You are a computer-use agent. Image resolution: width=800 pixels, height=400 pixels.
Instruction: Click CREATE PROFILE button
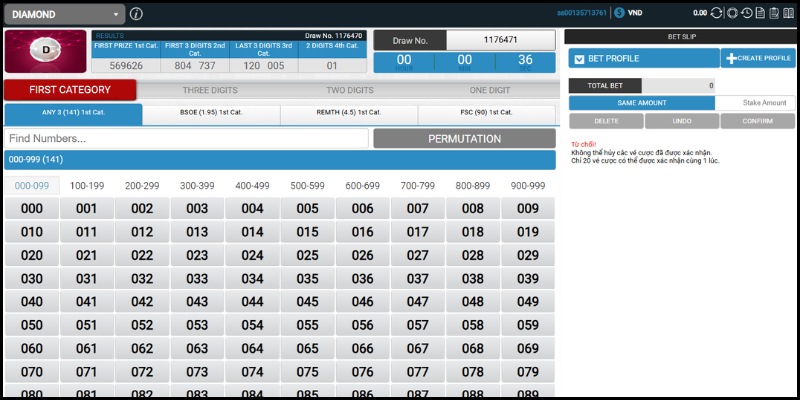point(758,58)
